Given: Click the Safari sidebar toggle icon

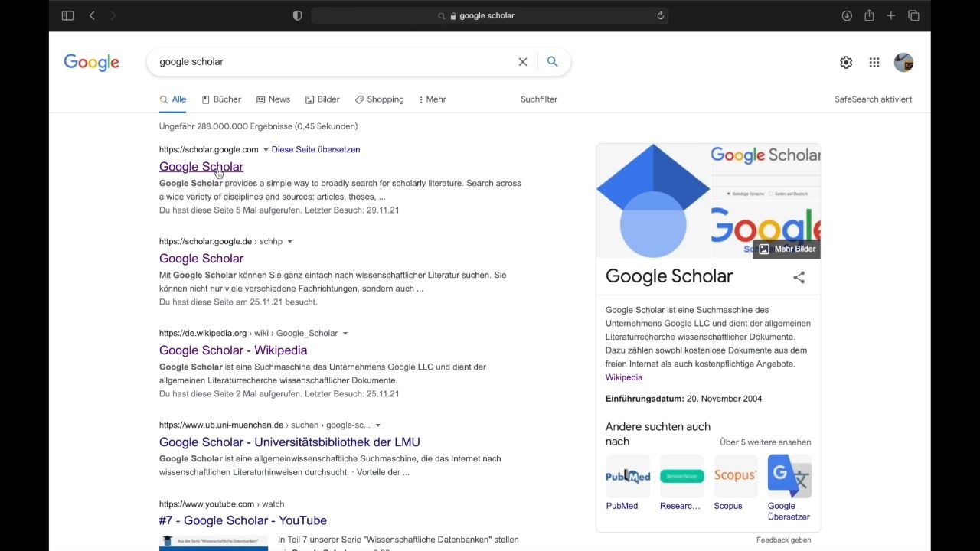Looking at the screenshot, I should (x=67, y=15).
